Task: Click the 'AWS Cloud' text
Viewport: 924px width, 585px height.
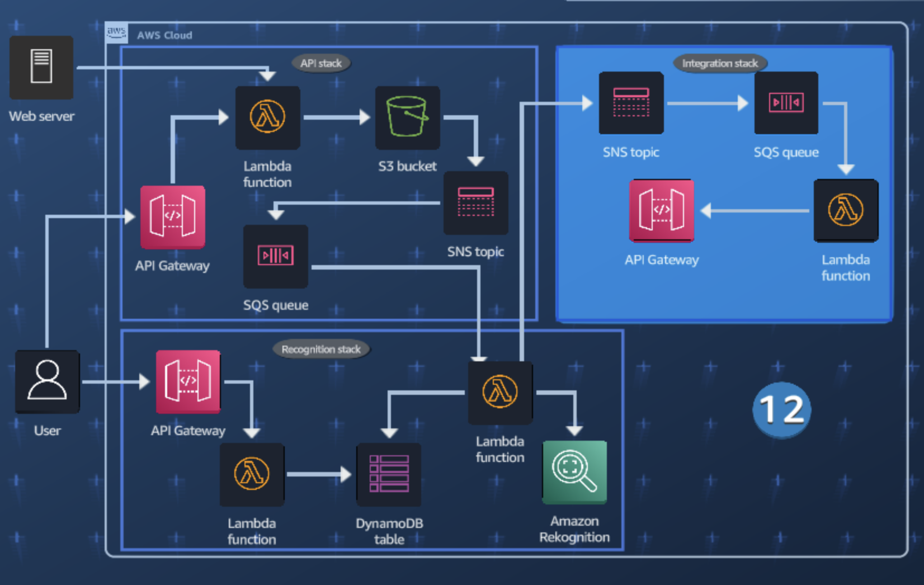Action: tap(164, 35)
